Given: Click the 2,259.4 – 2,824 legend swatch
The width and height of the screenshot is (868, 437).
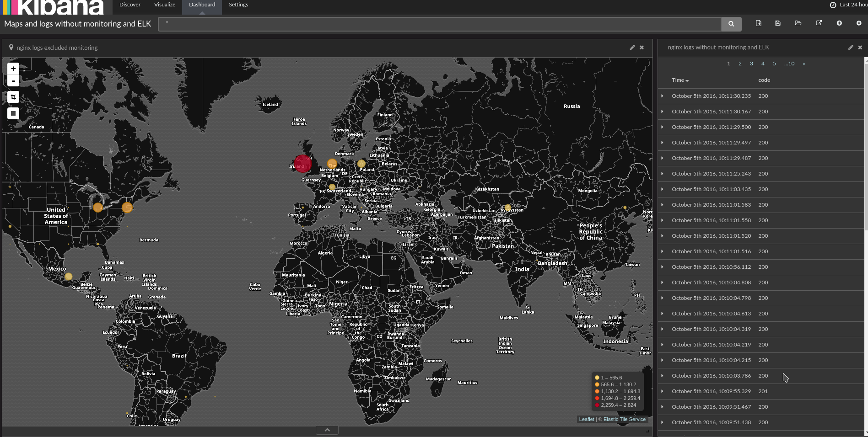Looking at the screenshot, I should 597,405.
